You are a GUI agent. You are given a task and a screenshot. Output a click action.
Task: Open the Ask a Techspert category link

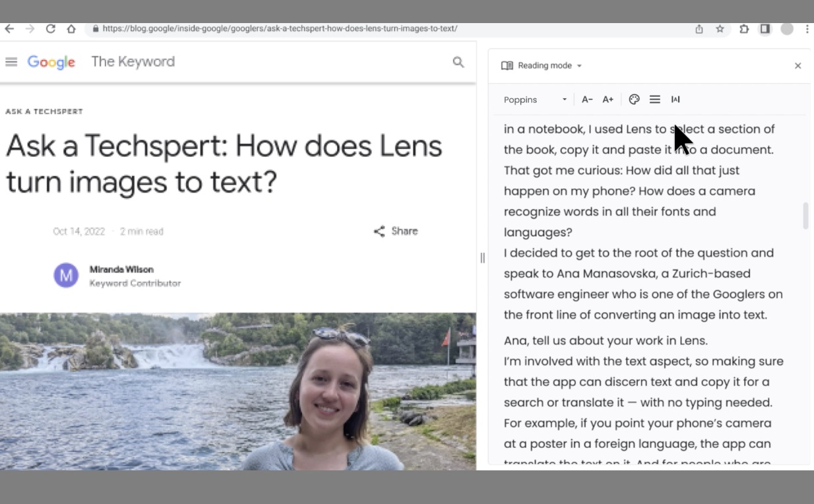pos(44,111)
